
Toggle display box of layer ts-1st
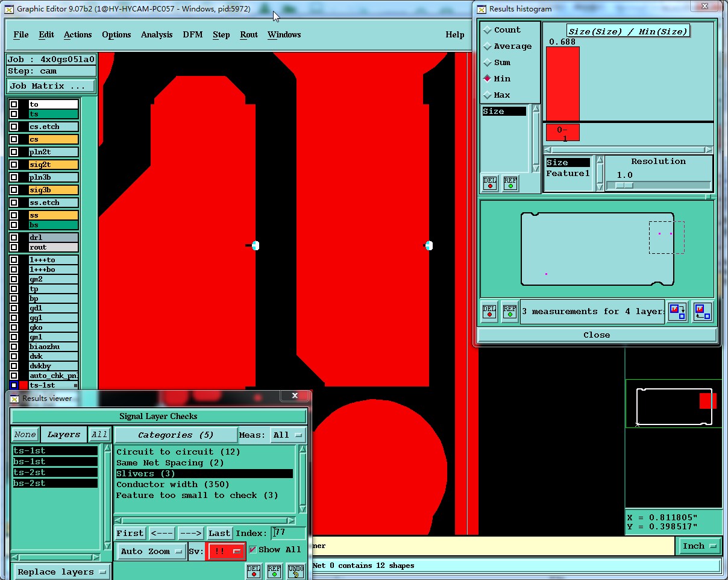(14, 385)
